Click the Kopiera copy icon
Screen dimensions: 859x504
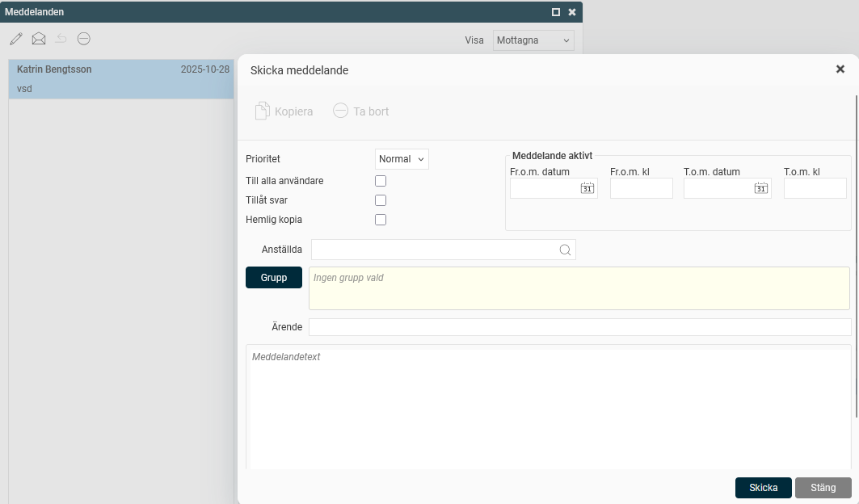(262, 111)
